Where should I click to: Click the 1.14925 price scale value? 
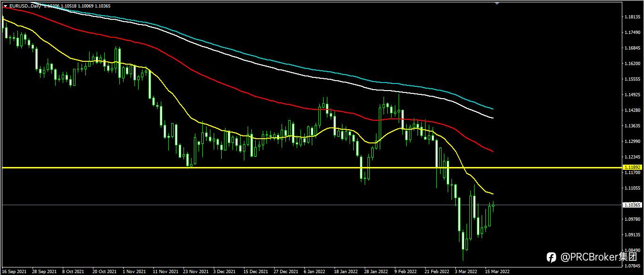click(x=632, y=95)
